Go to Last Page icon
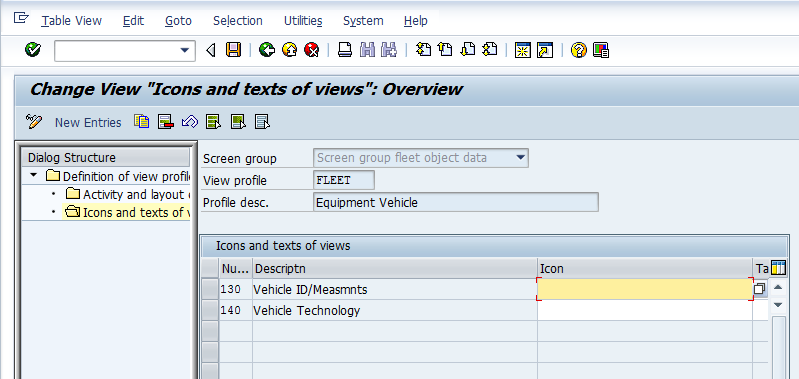Image resolution: width=799 pixels, height=379 pixels. click(x=489, y=50)
